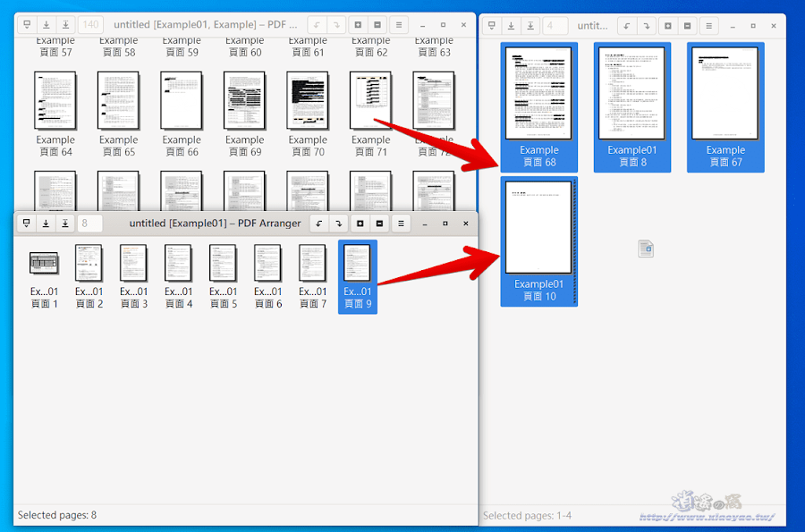Save As in the top-left window
Image resolution: width=805 pixels, height=532 pixels.
point(67,25)
